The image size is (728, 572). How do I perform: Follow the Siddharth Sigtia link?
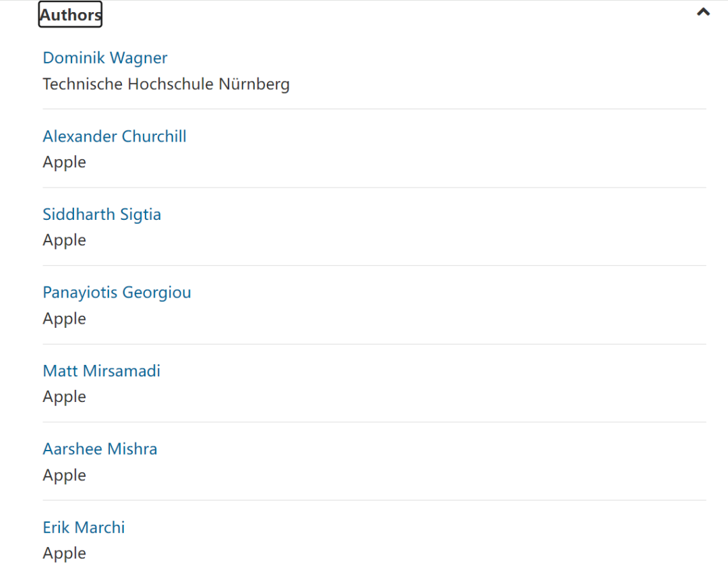102,214
